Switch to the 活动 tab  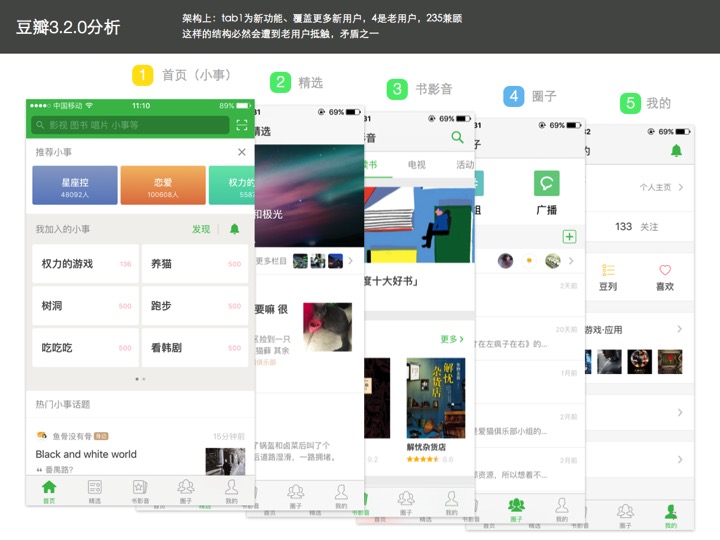pyautogui.click(x=465, y=164)
